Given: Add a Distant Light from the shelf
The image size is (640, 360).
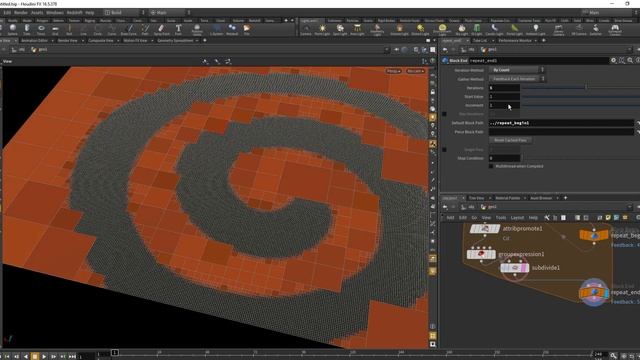Looking at the screenshot, I should click(420, 29).
